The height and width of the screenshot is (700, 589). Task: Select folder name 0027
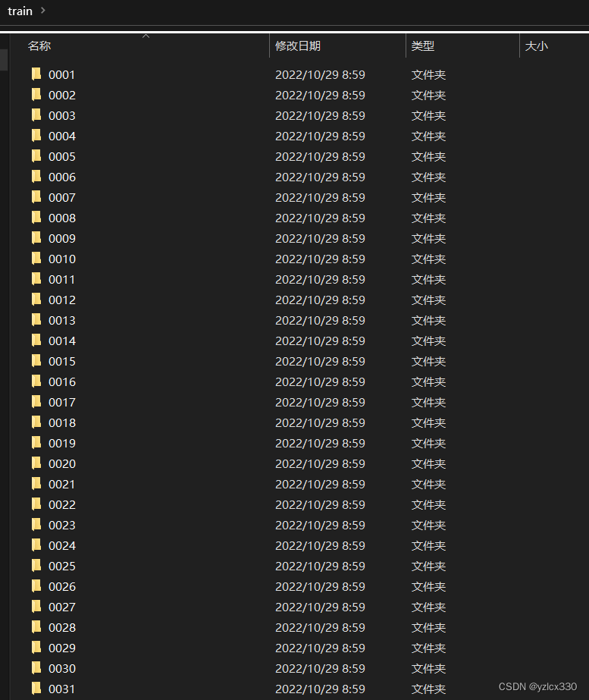[62, 607]
